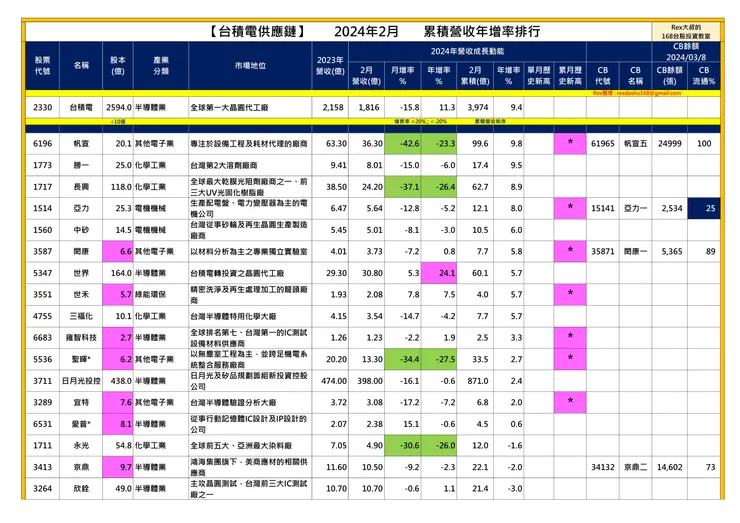Click the 三福化 name cell
Image resolution: width=740 pixels, height=523 pixels.
(x=81, y=316)
